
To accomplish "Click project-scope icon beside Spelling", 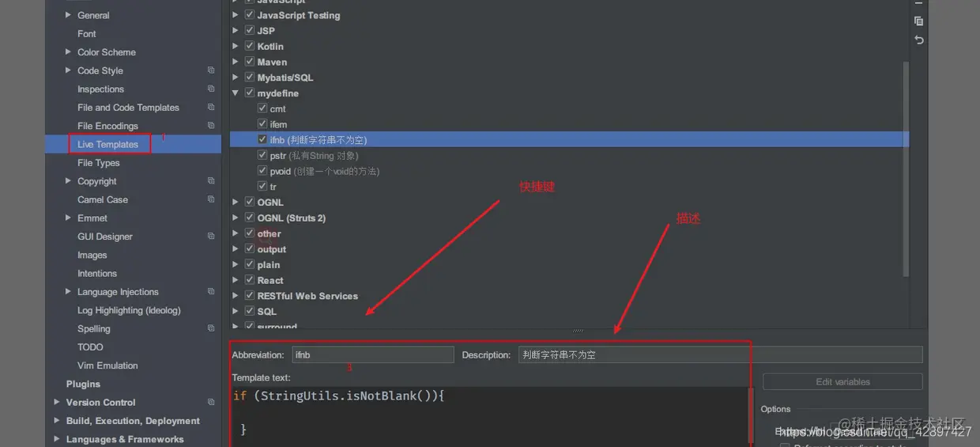I will pyautogui.click(x=211, y=328).
